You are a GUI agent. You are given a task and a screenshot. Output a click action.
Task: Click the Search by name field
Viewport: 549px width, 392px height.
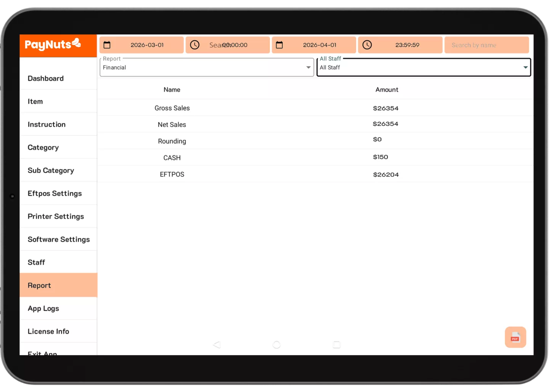(486, 45)
